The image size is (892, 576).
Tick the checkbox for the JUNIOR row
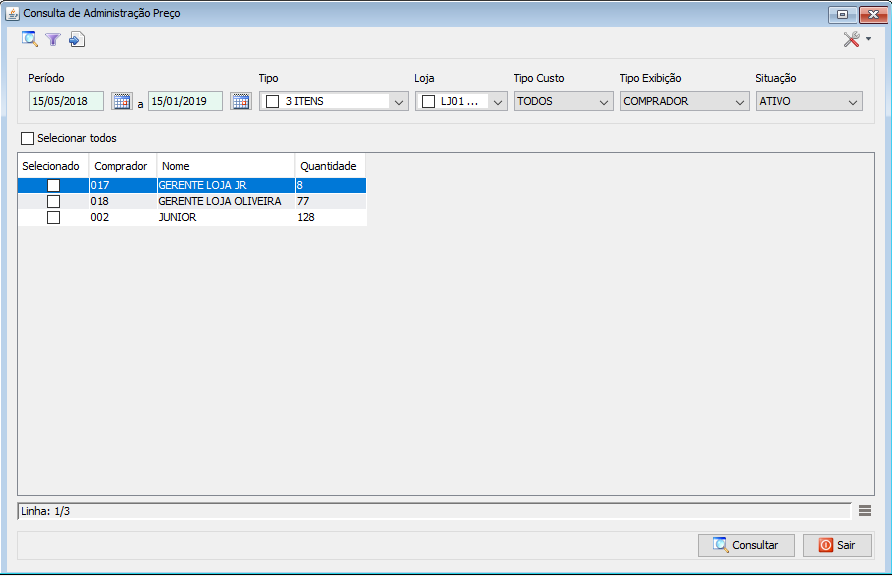pyautogui.click(x=53, y=217)
